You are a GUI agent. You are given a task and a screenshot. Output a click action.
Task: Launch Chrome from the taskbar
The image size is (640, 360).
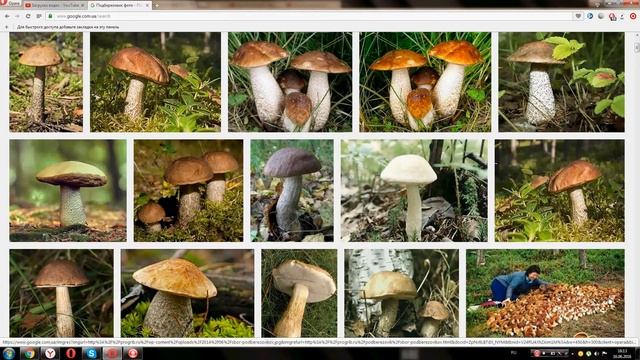point(29,353)
